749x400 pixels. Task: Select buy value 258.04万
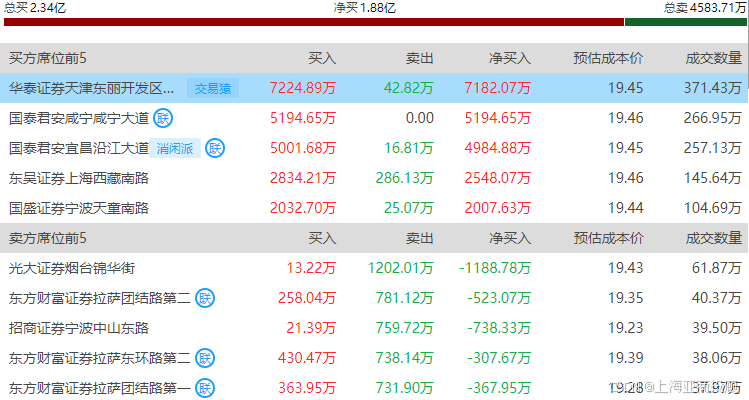pos(307,298)
